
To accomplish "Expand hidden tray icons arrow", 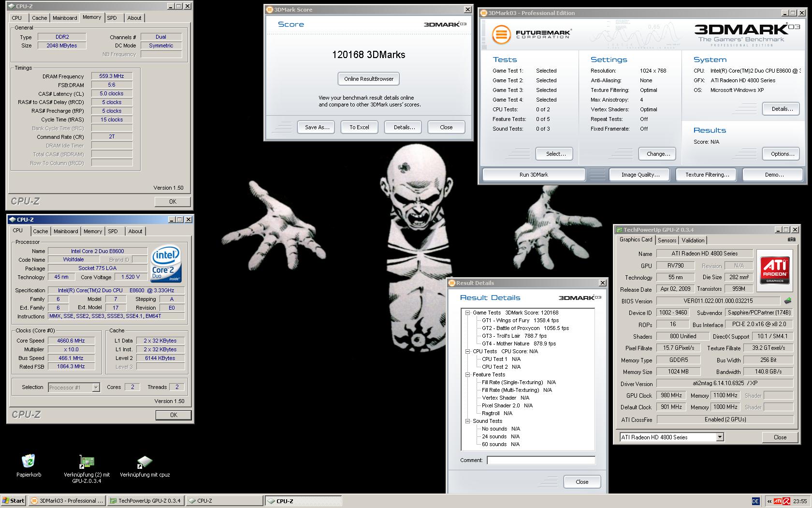I will pos(769,501).
